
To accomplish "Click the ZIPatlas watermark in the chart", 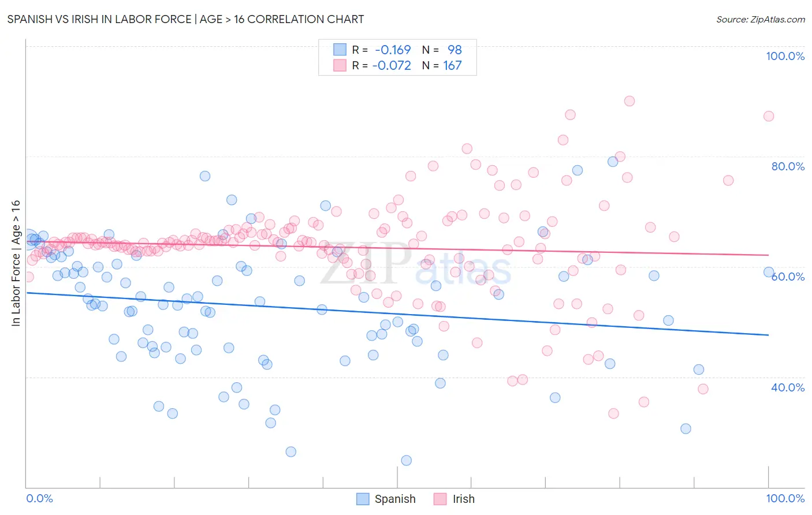I will pyautogui.click(x=416, y=263).
